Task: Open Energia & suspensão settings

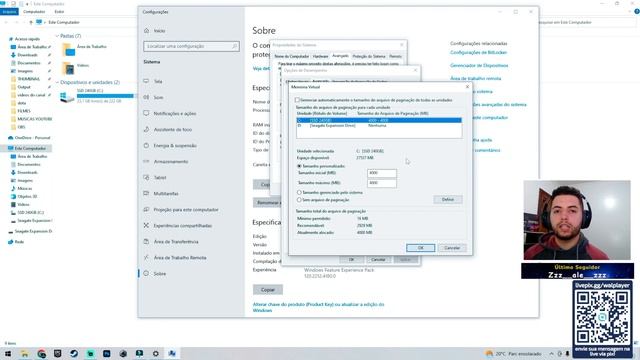Action: (x=175, y=145)
